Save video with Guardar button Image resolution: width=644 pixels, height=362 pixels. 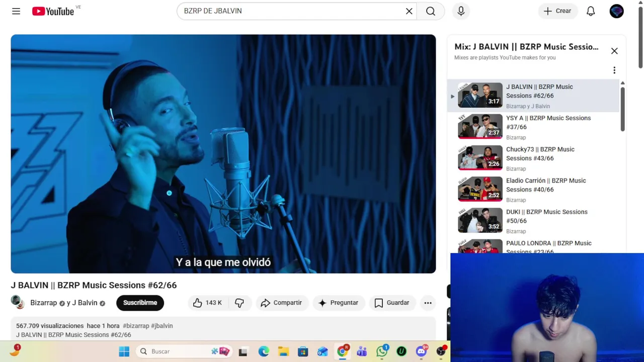point(392,303)
